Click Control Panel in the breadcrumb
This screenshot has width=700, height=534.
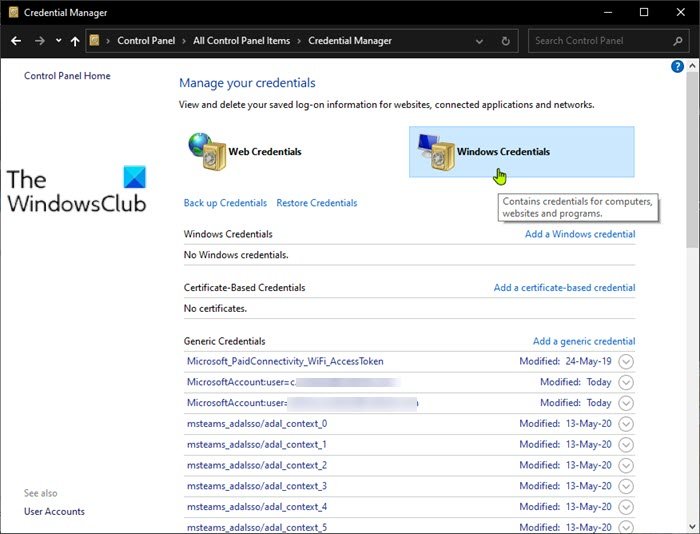click(x=148, y=41)
